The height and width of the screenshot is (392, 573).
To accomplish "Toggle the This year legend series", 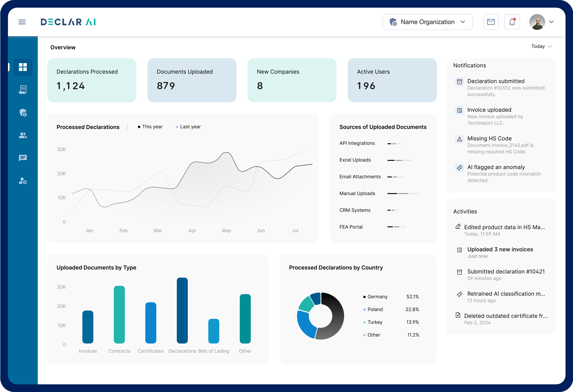I will (150, 127).
